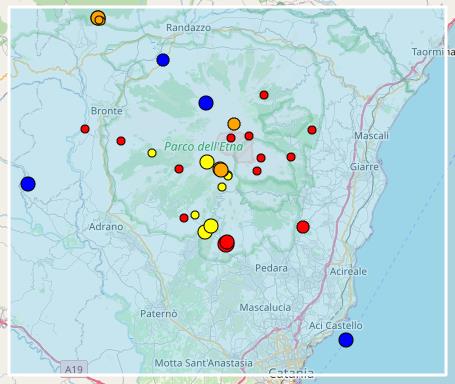The height and width of the screenshot is (384, 455).
Task: Select the blue marker northeast of Bronte
Action: tap(206, 103)
